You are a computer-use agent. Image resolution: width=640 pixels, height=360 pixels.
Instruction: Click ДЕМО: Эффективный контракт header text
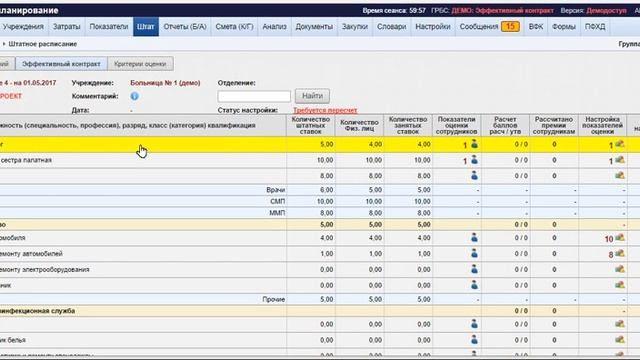pos(502,10)
